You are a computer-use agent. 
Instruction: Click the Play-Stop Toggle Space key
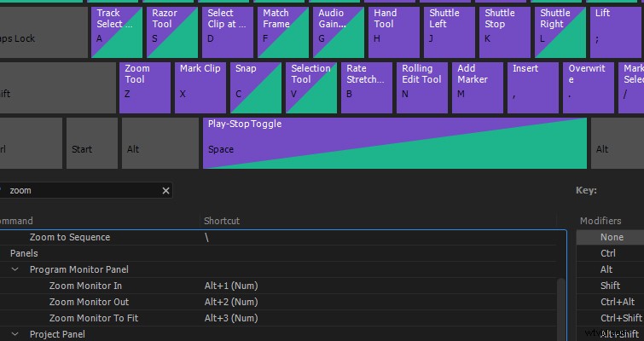point(395,143)
